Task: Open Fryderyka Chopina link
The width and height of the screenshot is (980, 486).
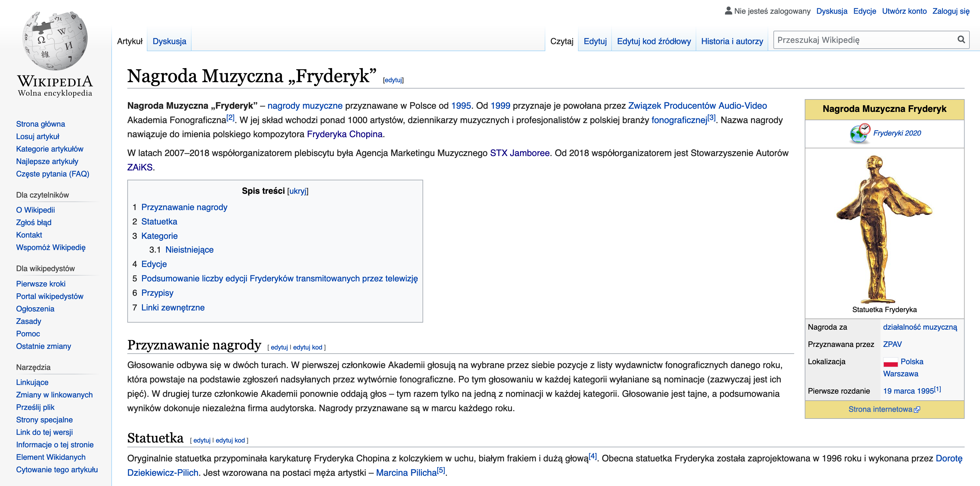Action: pos(344,134)
